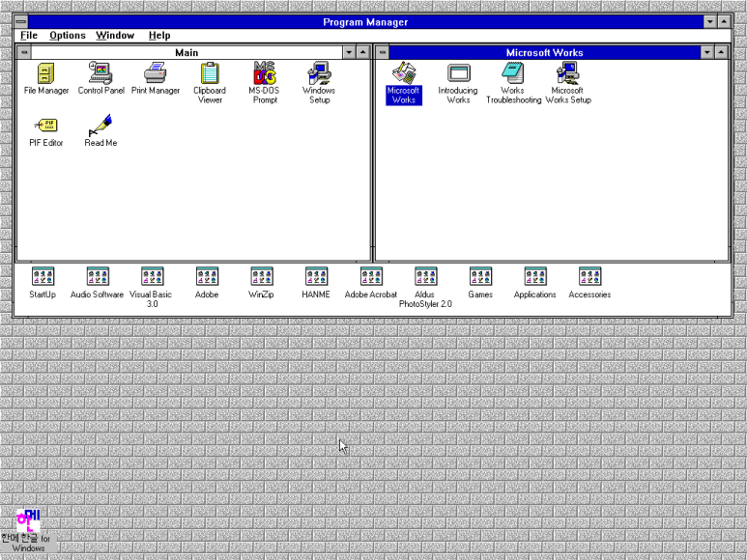Screen dimensions: 747x560
Task: Minimize the Main group window
Action: point(349,52)
